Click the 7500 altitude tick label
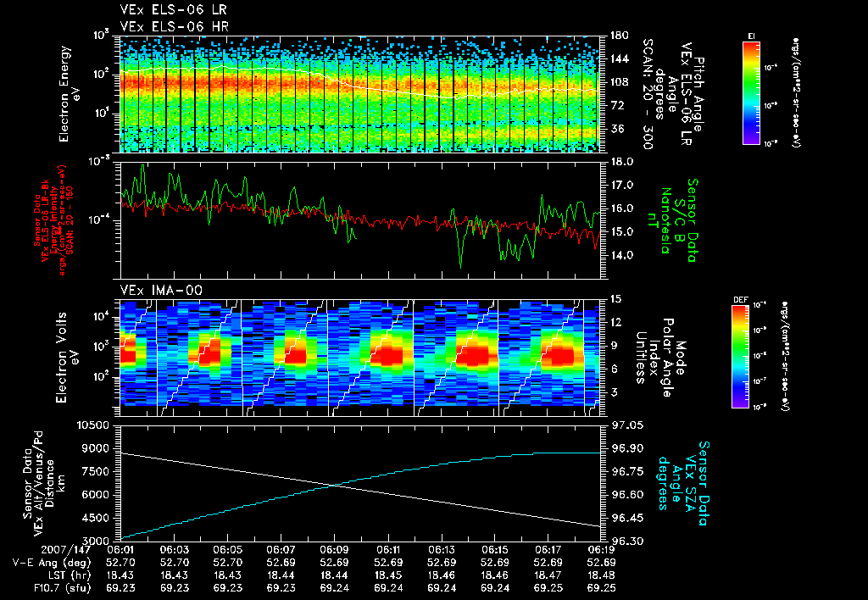This screenshot has width=868, height=600. pyautogui.click(x=97, y=471)
